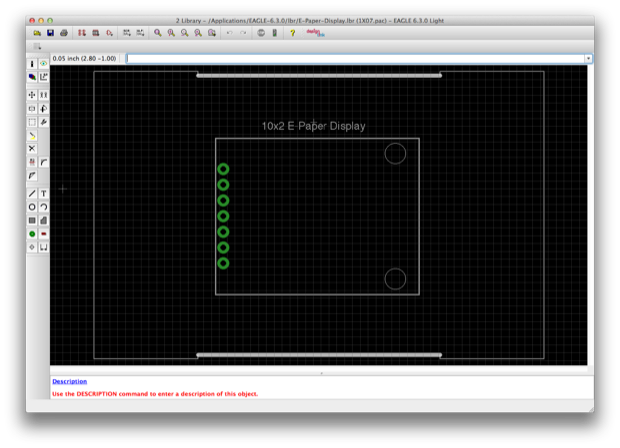620x448 pixels.
Task: Select the Rotate tool
Action: tap(43, 108)
